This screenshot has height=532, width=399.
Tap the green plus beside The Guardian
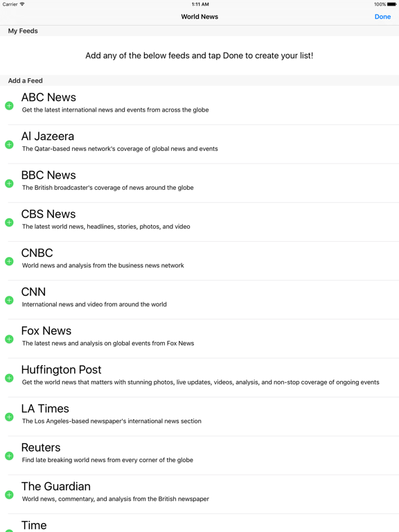point(9,495)
